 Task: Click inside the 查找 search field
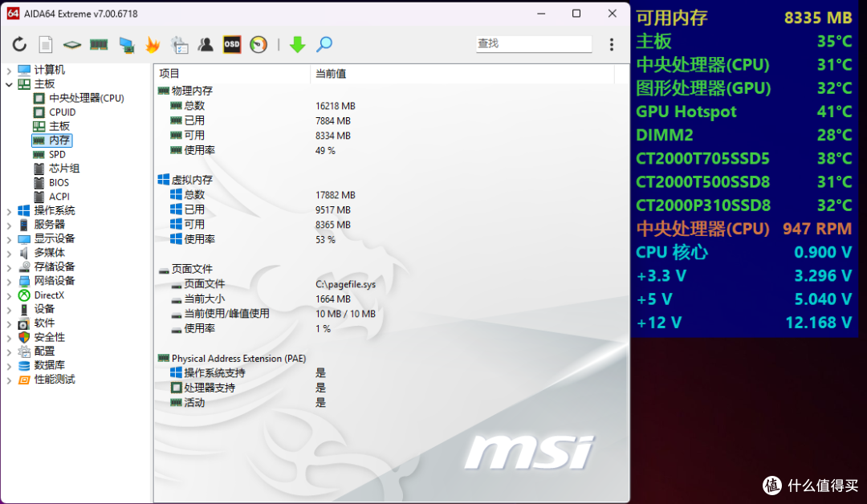tap(534, 43)
